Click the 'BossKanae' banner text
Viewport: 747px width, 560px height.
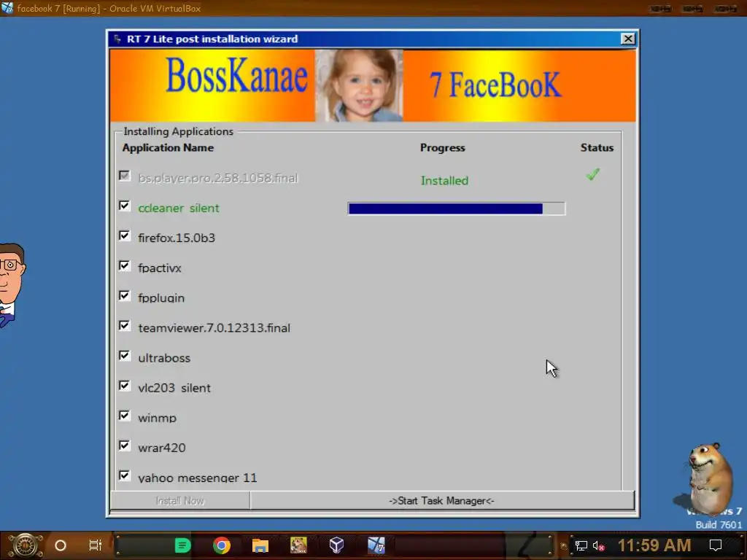237,76
